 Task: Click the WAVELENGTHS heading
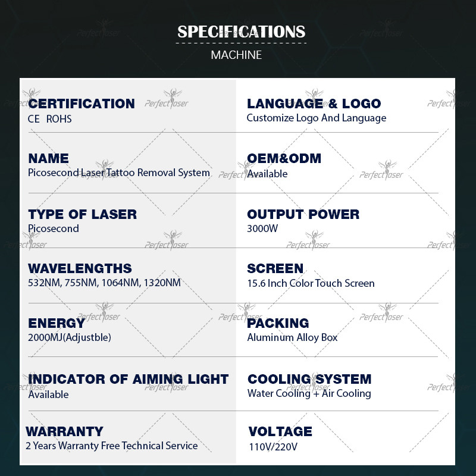[x=80, y=269]
